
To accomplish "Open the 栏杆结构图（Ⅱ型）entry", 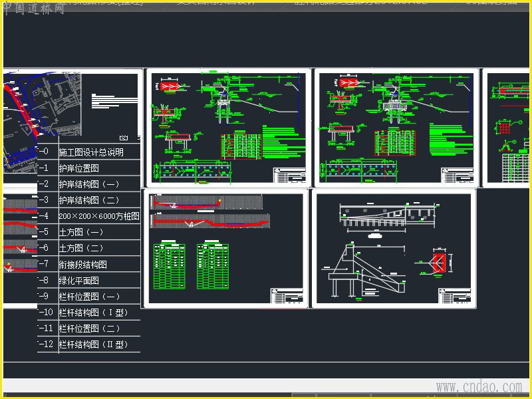I will pos(93,344).
